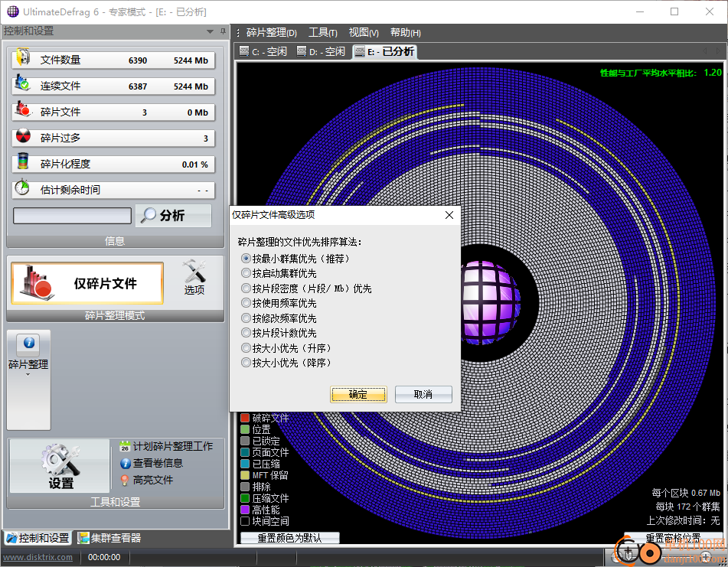Image resolution: width=728 pixels, height=567 pixels.
Task: Open the Tools (T) menu
Action: tap(323, 32)
